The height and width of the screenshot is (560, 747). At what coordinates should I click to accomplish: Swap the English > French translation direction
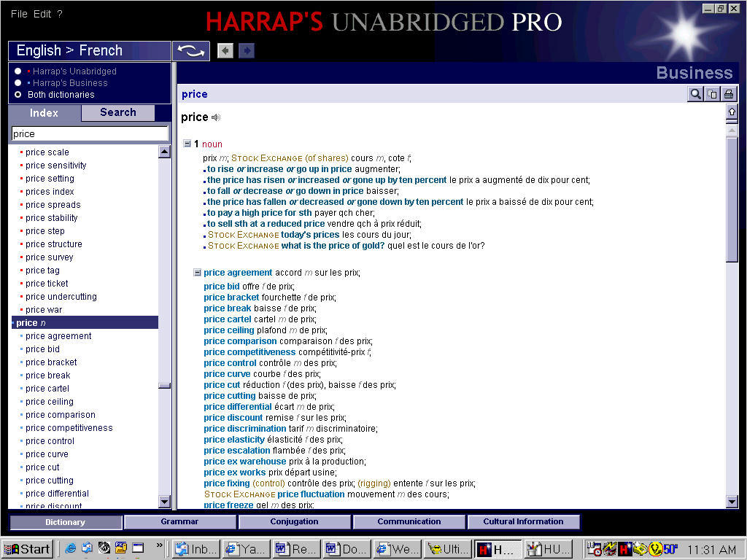coord(191,50)
